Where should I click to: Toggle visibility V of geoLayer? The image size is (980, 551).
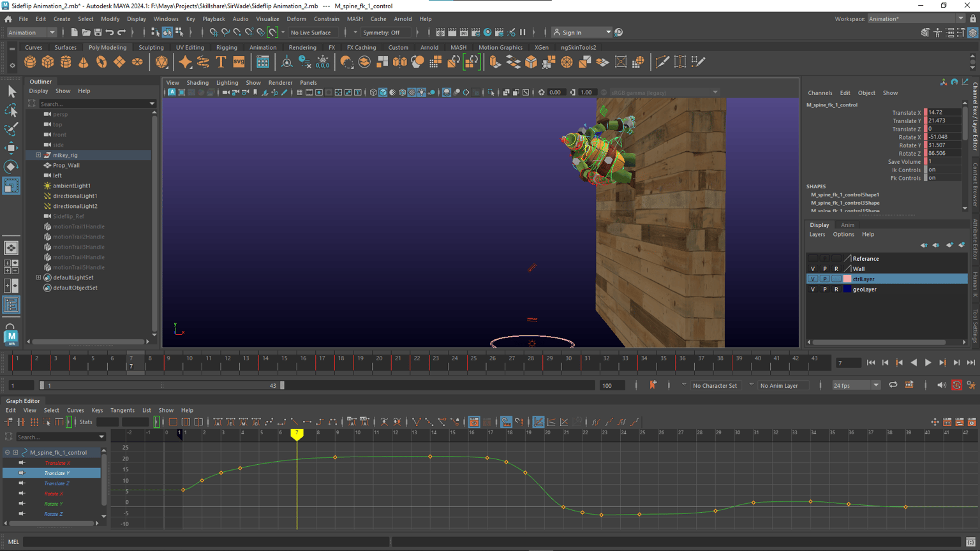pos(813,290)
